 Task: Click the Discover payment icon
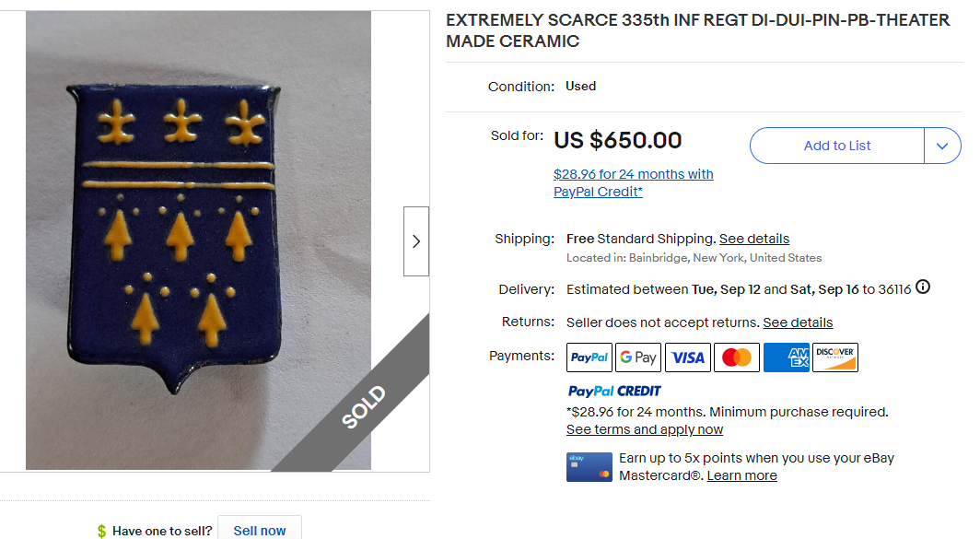click(x=834, y=357)
